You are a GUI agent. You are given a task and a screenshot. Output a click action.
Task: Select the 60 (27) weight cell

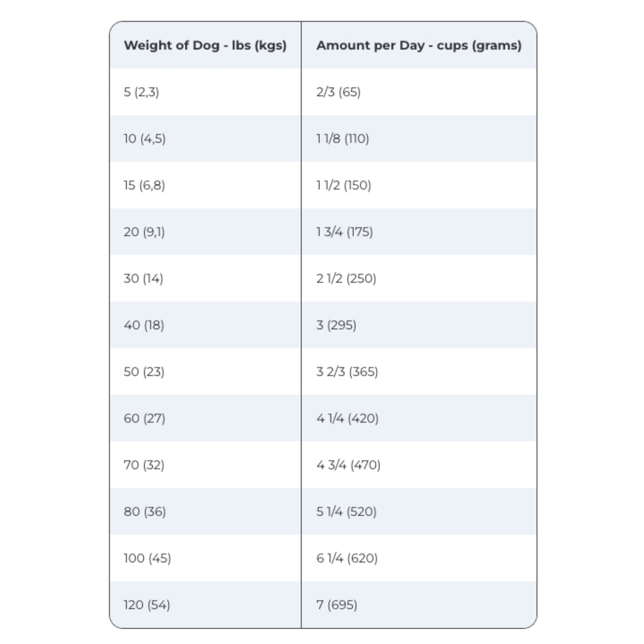[x=144, y=419]
